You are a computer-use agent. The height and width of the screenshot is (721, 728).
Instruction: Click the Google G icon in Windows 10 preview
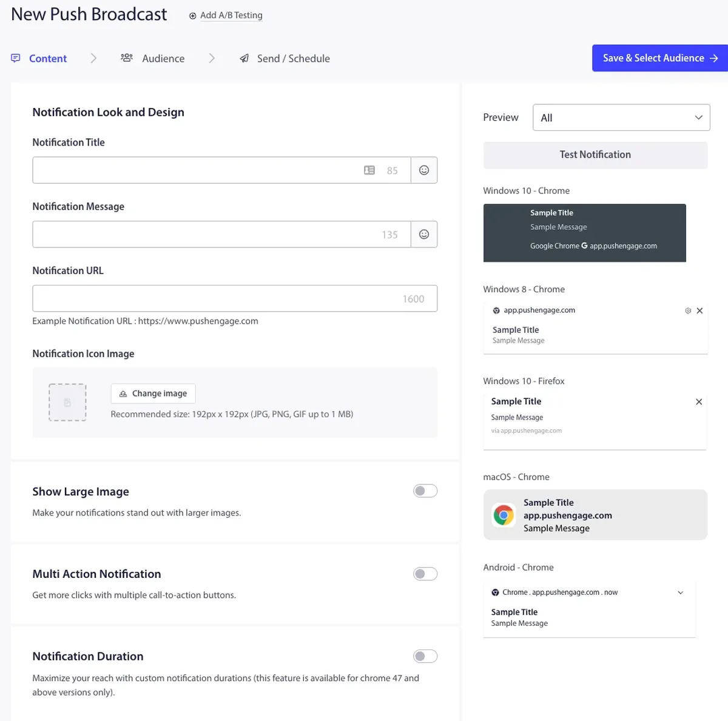(584, 246)
